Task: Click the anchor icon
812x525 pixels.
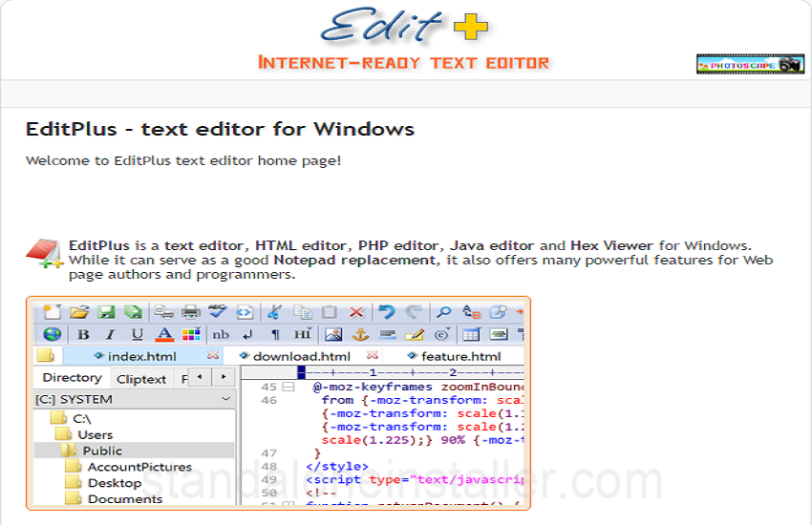Action: [360, 335]
